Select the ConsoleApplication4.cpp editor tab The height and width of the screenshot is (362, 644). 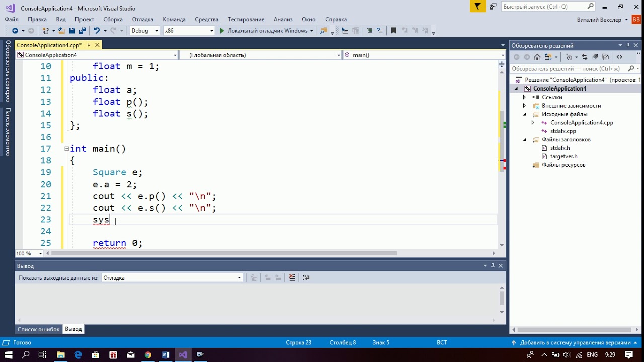click(49, 45)
